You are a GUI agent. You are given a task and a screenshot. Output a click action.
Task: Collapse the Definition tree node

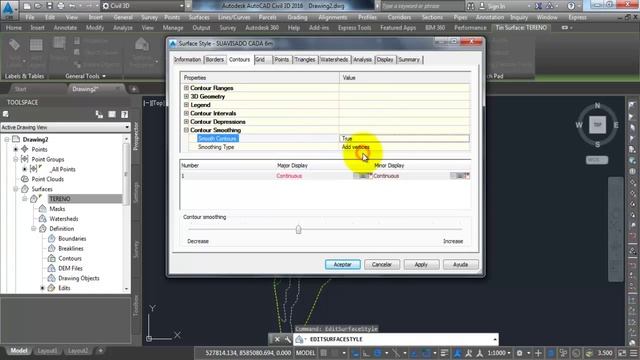[x=33, y=229]
